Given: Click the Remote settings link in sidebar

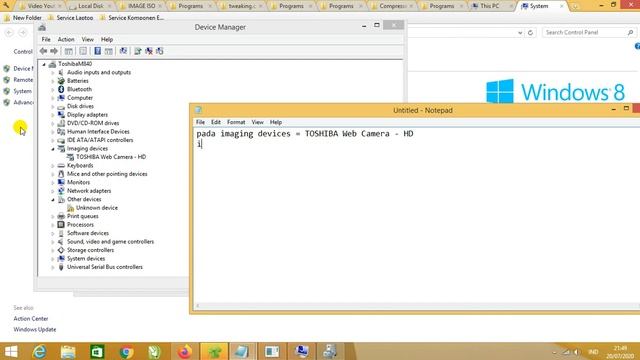Looking at the screenshot, I should (23, 80).
